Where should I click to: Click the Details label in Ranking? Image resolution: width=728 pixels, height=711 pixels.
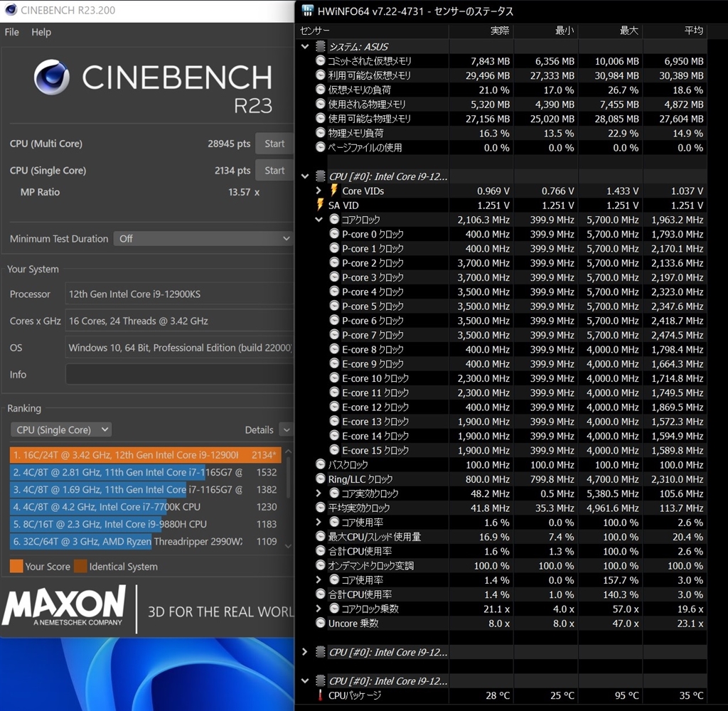tap(259, 430)
